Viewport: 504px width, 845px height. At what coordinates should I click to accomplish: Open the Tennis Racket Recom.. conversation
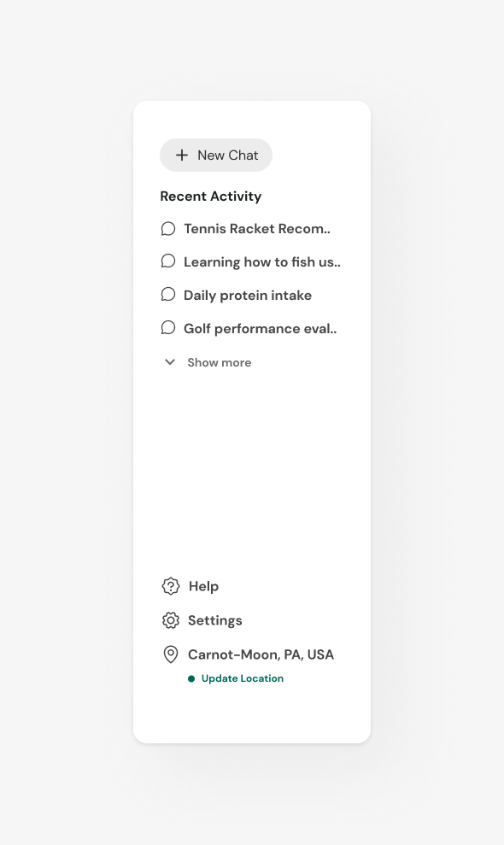(257, 228)
